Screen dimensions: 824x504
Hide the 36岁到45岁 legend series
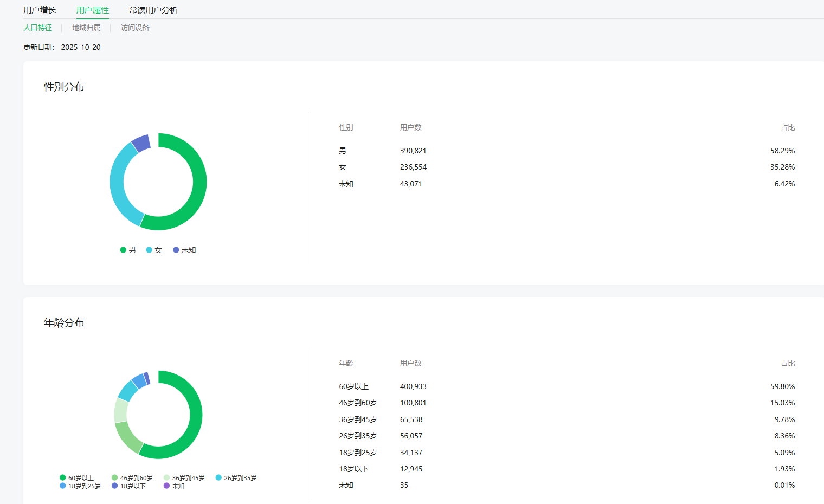(x=184, y=478)
